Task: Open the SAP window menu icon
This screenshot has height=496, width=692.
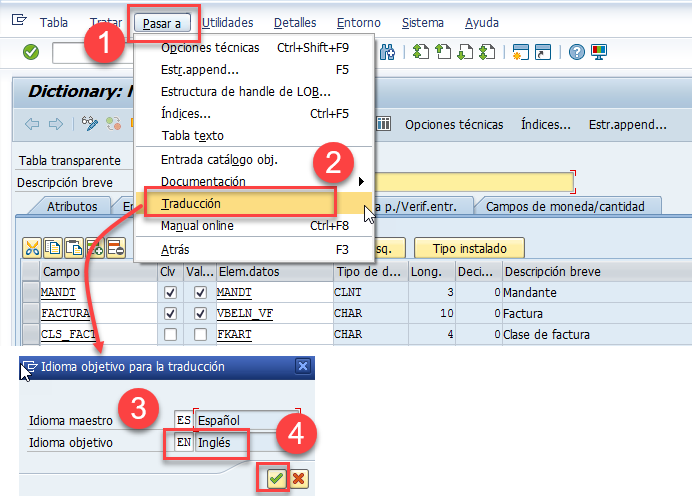Action: tap(19, 20)
